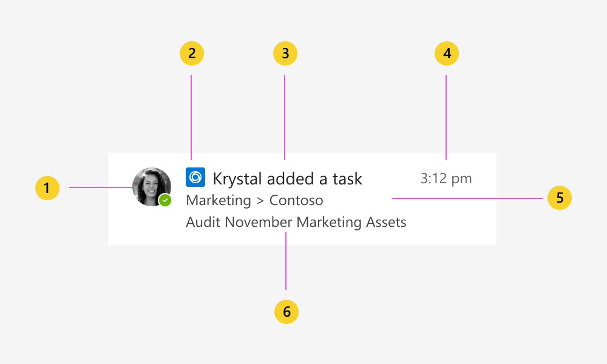Click the yellow callout badge numbered 1

pos(47,188)
